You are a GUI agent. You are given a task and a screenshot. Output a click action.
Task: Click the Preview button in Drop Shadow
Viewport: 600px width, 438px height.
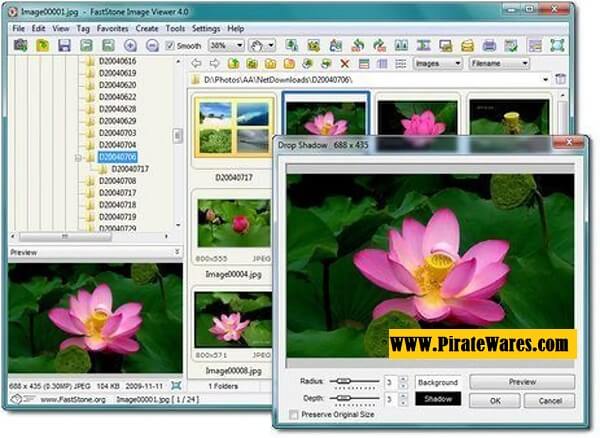(522, 382)
